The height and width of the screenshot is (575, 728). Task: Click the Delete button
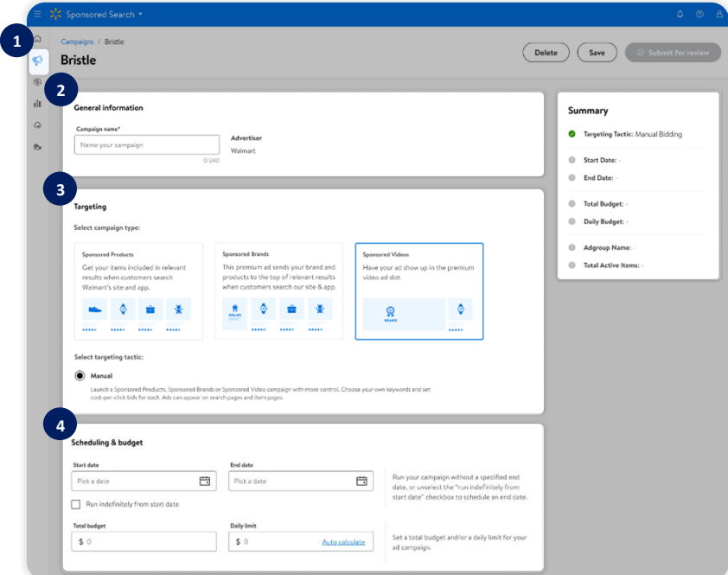tap(546, 53)
